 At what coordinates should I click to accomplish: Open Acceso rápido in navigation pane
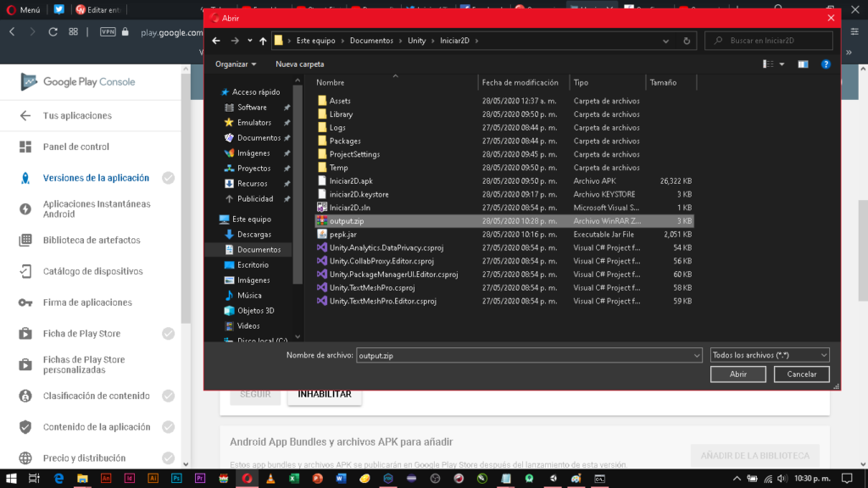[x=256, y=91]
